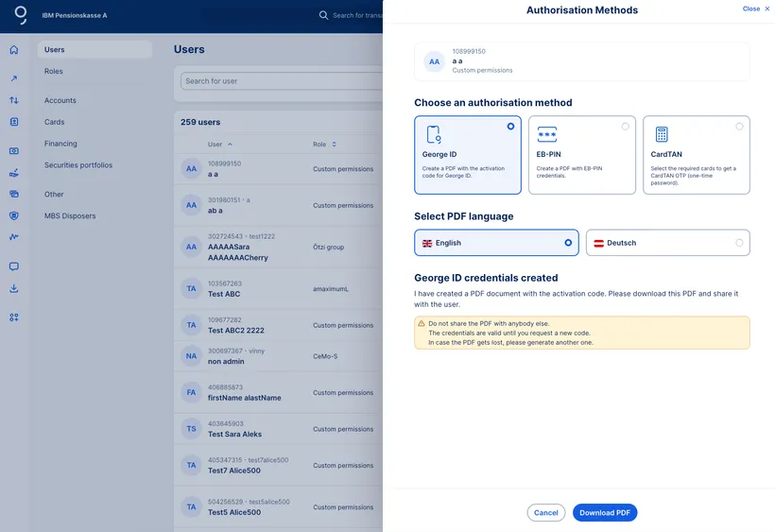Click the Role column sort arrows
Image resolution: width=775 pixels, height=532 pixels.
tap(334, 145)
